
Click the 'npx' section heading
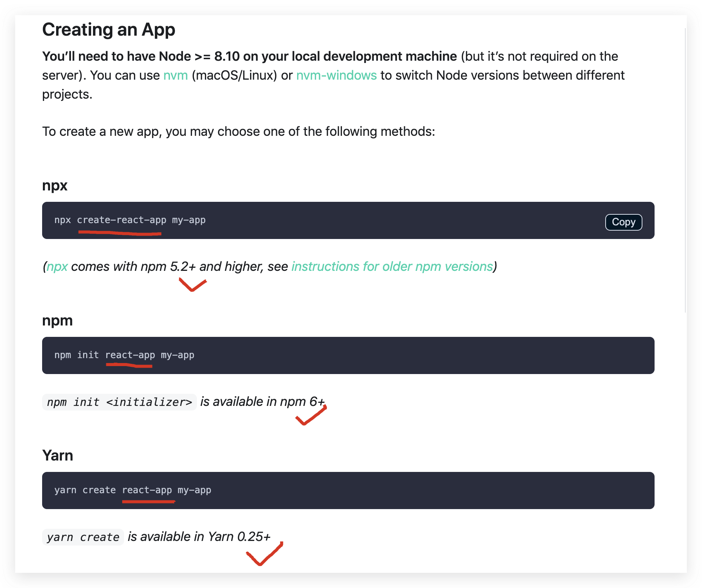coord(55,186)
